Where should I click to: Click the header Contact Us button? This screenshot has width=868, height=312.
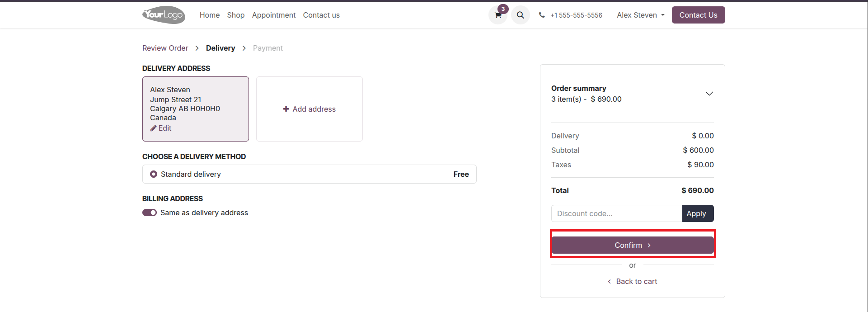click(x=698, y=15)
